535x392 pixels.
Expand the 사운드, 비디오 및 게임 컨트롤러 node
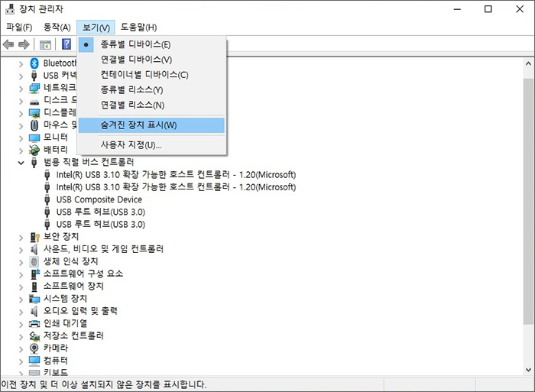click(x=21, y=249)
